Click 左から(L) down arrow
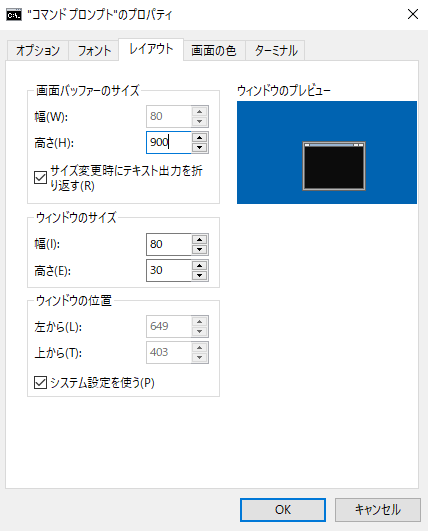The height and width of the screenshot is (531, 428). pos(200,332)
